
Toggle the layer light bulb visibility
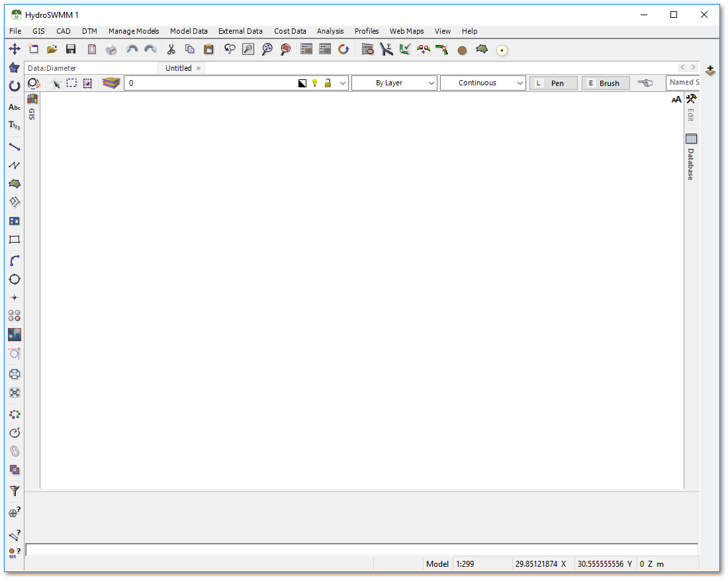click(315, 83)
